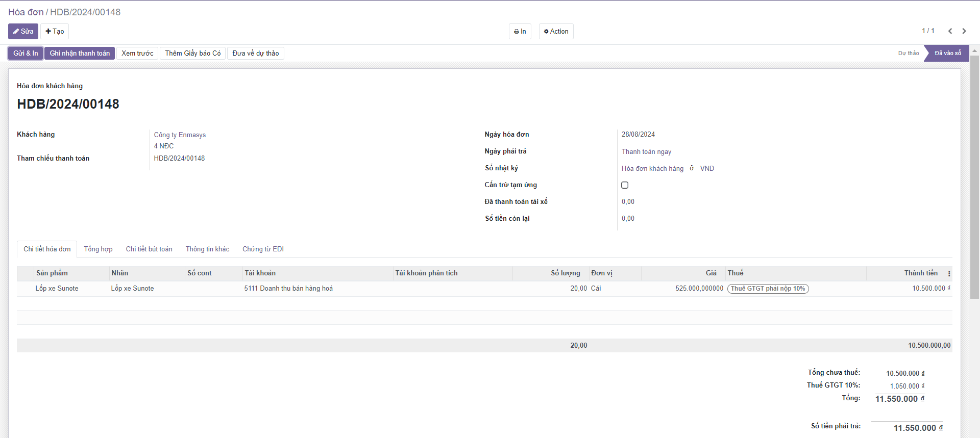Click the vertical scrollbar on the right
980x438 pixels.
pyautogui.click(x=974, y=178)
